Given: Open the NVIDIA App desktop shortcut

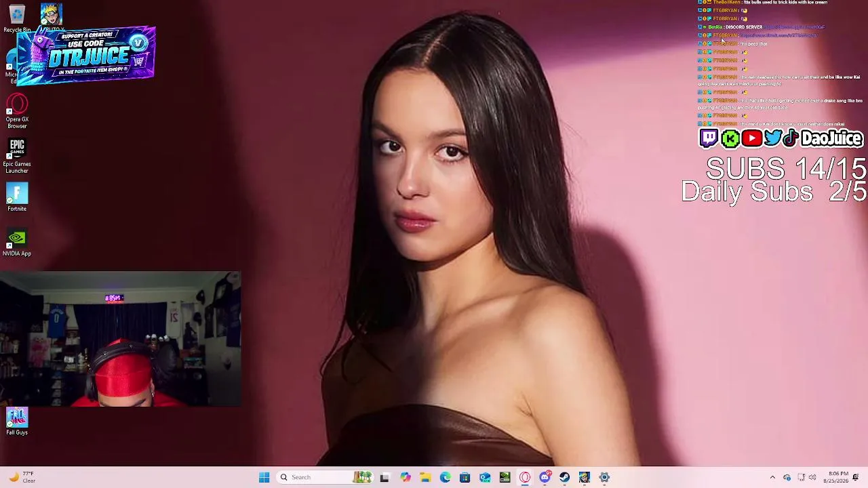Looking at the screenshot, I should click(x=17, y=243).
